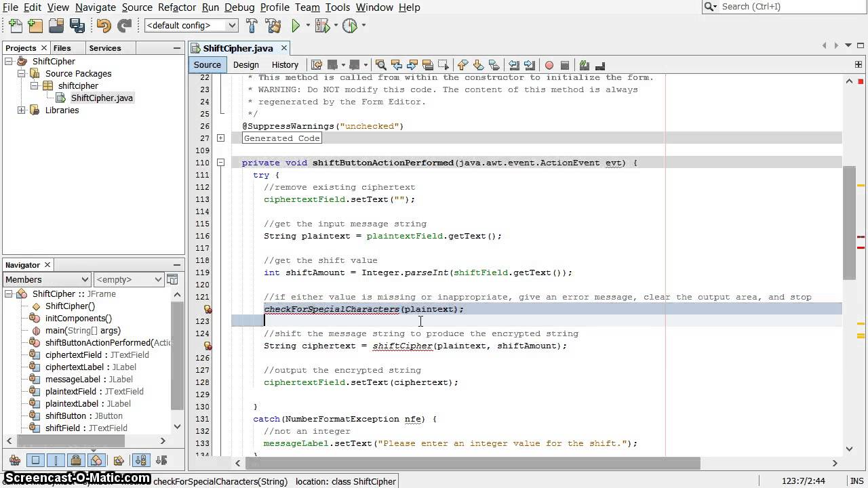This screenshot has width=868, height=488.
Task: Click Find Next Occurrence icon
Action: (412, 65)
